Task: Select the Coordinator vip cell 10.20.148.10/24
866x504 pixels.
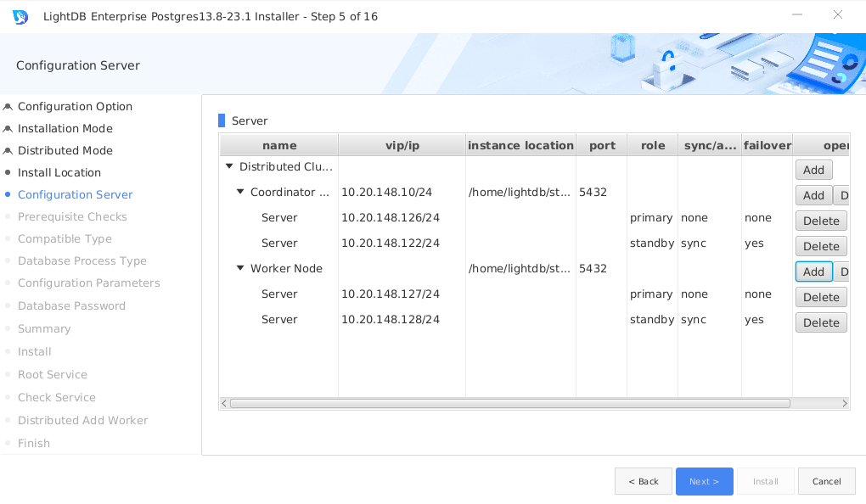Action: pos(402,192)
